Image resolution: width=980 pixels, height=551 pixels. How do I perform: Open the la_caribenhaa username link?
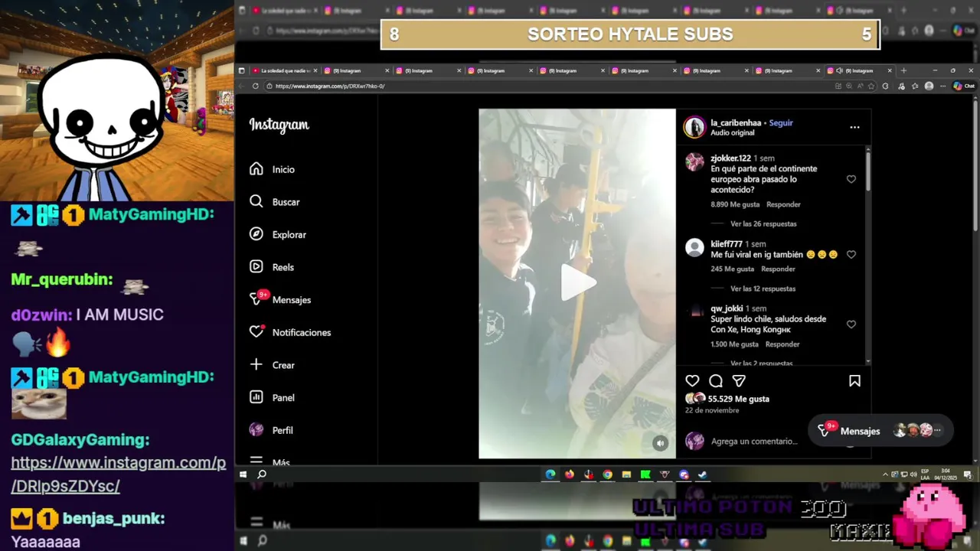click(x=736, y=122)
